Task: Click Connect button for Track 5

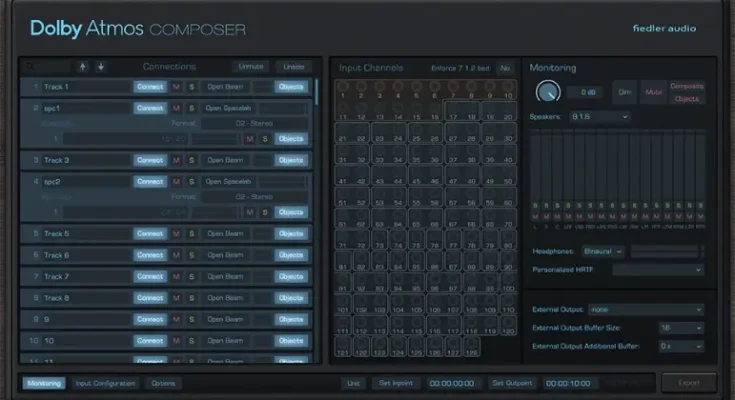Action: coord(149,234)
